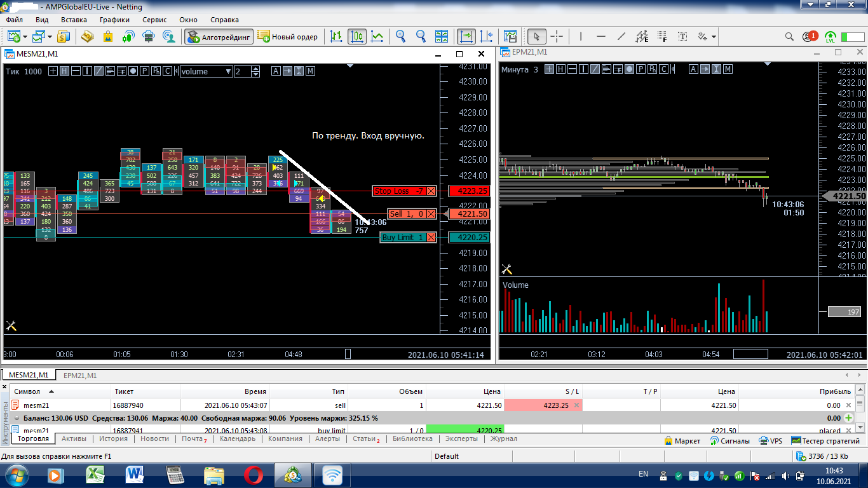Click the P button on MESM21 chart panel

coord(145,71)
